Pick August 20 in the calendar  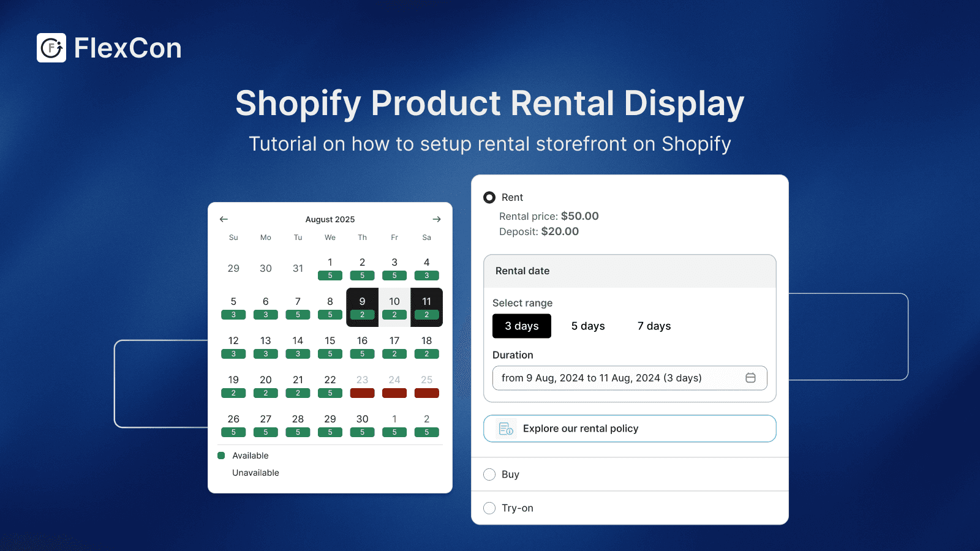pos(266,386)
